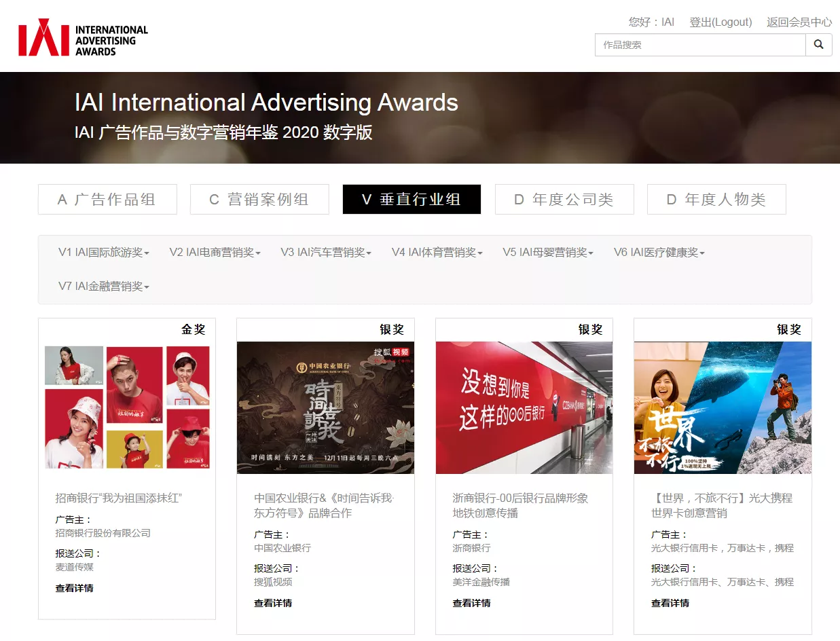
Task: Open 世界不旅不行 thumbnail image
Action: (x=723, y=407)
